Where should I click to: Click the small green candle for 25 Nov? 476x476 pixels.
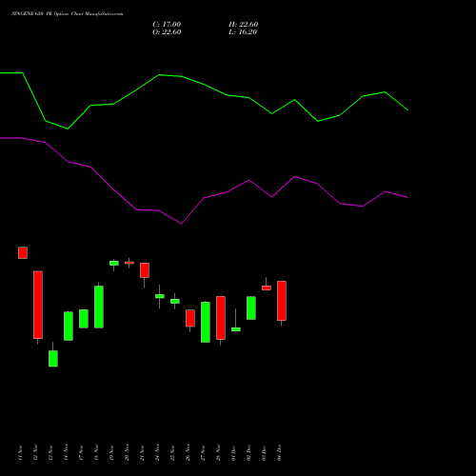pyautogui.click(x=175, y=301)
